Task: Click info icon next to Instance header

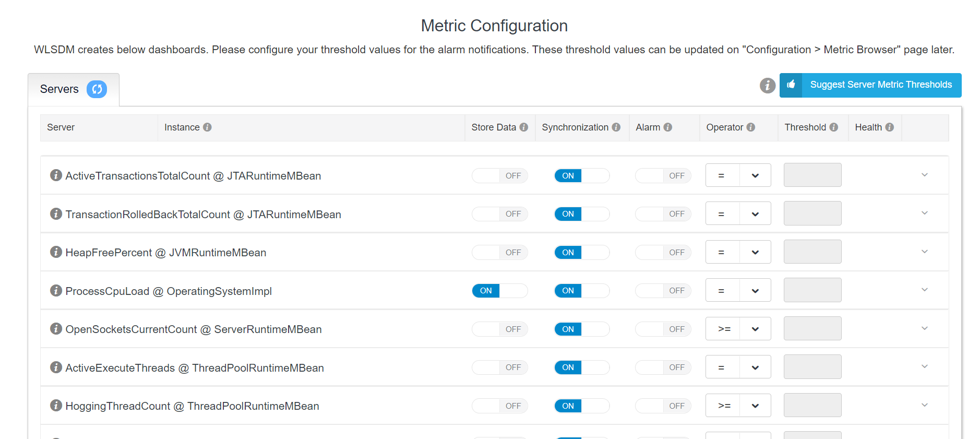Action: [207, 127]
